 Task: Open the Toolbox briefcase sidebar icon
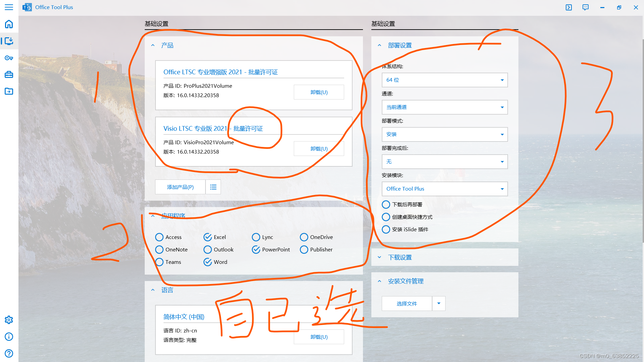tap(9, 75)
